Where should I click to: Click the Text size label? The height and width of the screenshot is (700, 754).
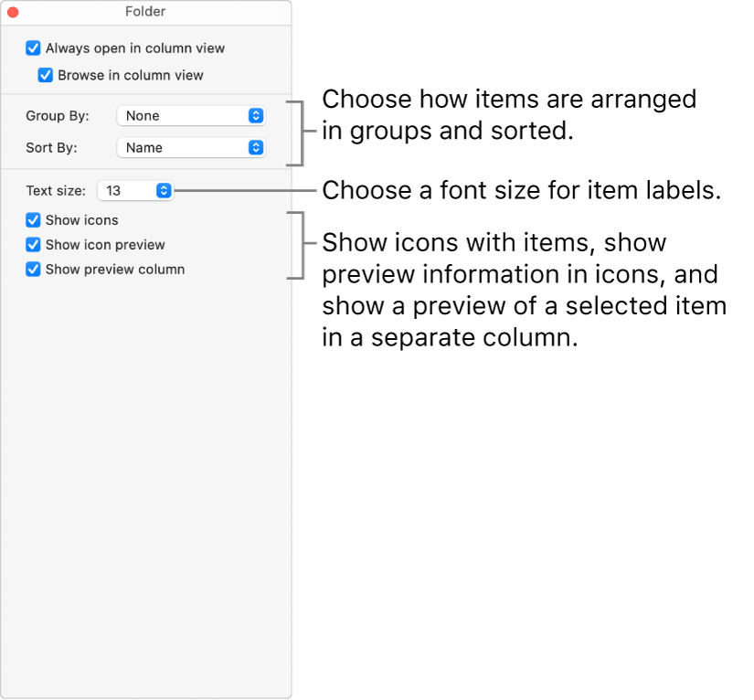tap(55, 190)
